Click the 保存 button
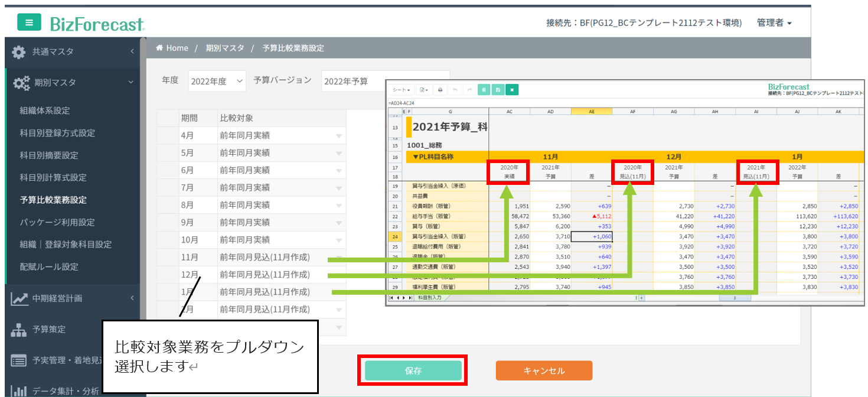 [413, 371]
